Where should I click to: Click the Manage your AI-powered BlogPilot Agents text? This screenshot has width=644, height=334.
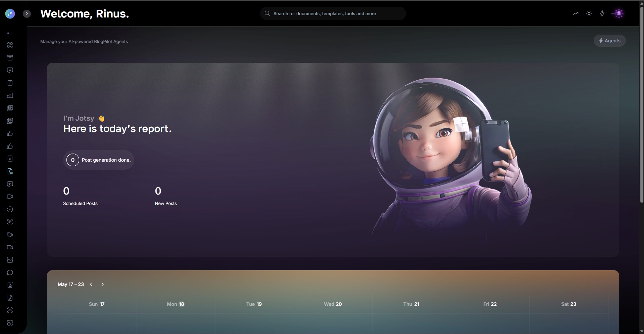pyautogui.click(x=84, y=42)
